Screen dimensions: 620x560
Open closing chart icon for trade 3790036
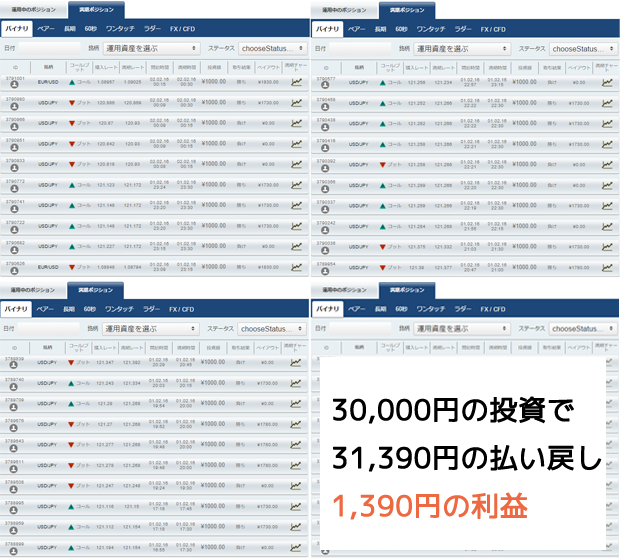(607, 247)
